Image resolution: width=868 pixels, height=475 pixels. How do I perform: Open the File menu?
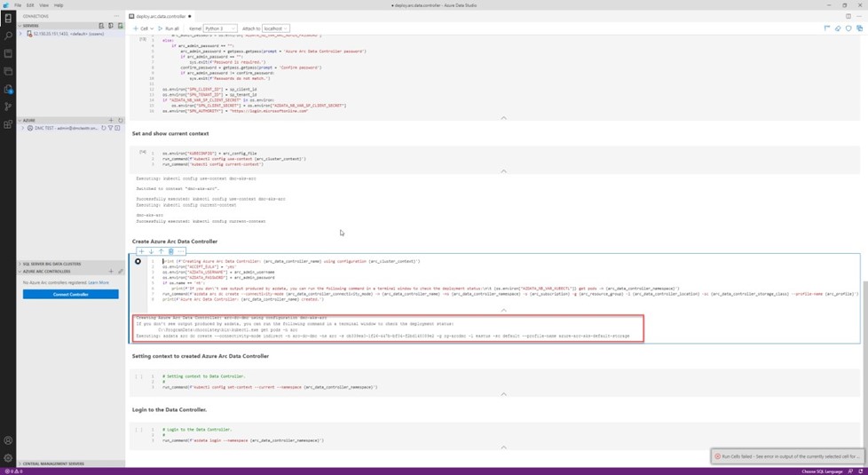[18, 5]
